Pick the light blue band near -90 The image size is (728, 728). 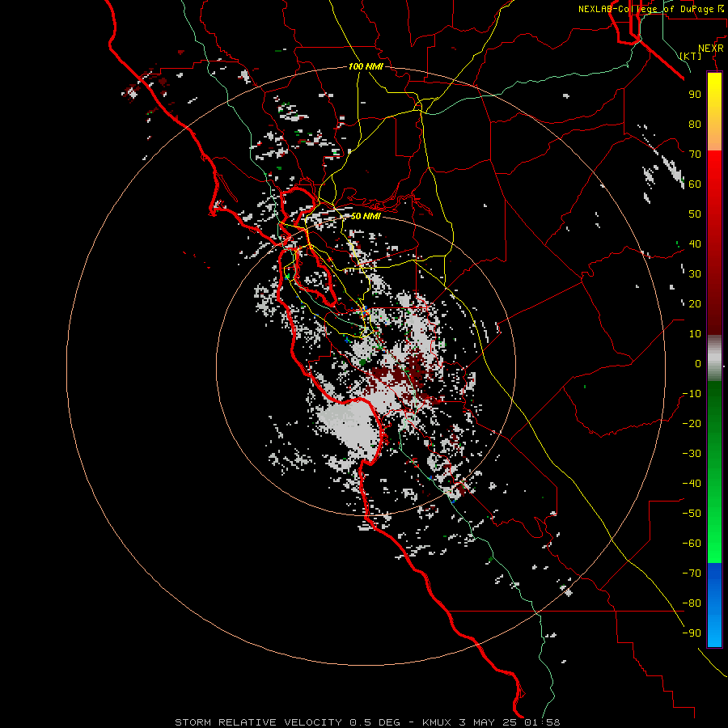pyautogui.click(x=714, y=632)
